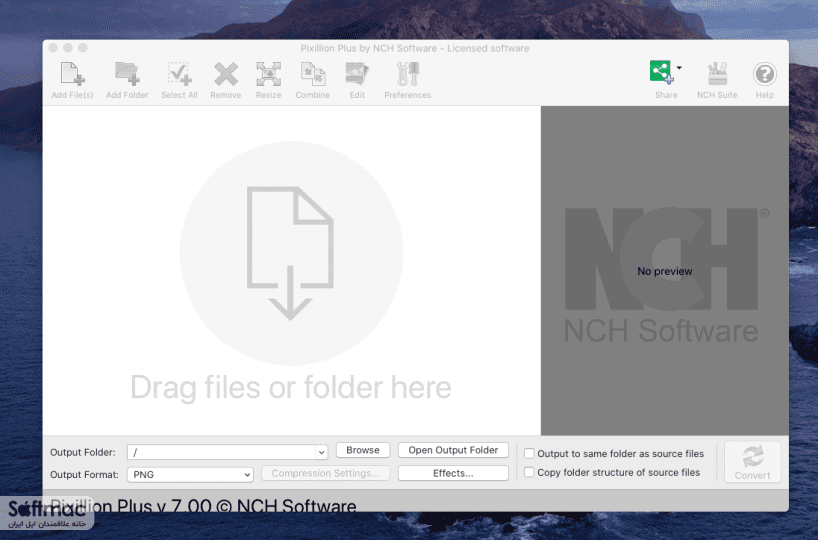Viewport: 818px width, 540px height.
Task: Click the Convert button
Action: (x=752, y=462)
